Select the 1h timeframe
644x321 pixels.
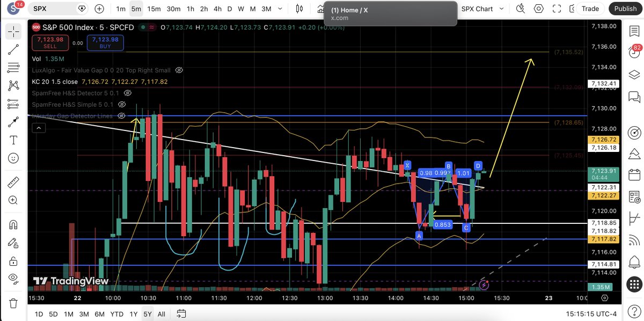[191, 9]
